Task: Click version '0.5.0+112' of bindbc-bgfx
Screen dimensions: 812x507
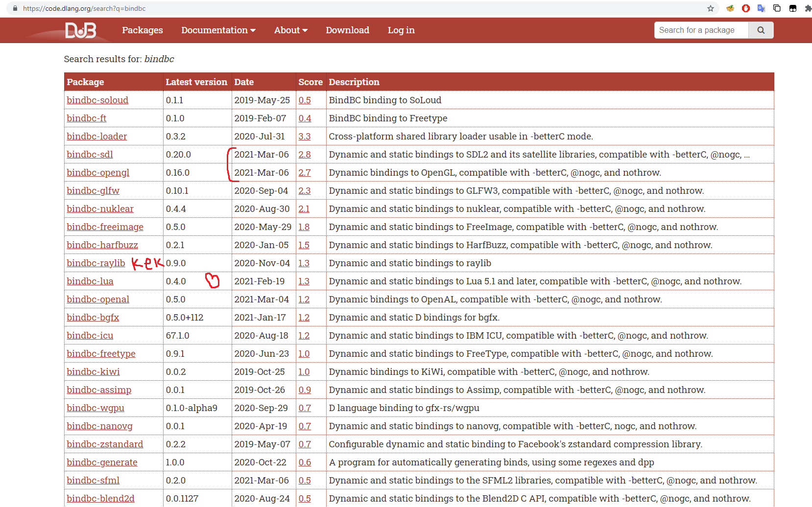Action: [185, 318]
